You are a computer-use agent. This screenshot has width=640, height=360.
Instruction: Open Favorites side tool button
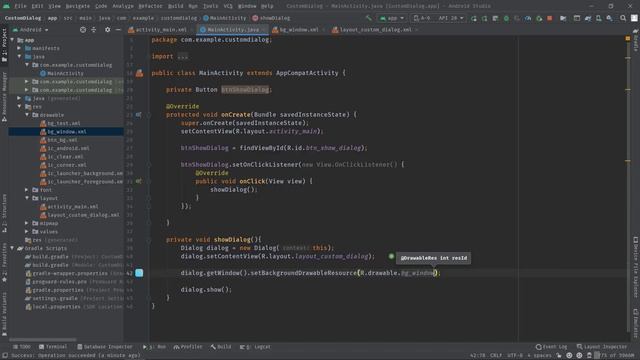(x=4, y=262)
